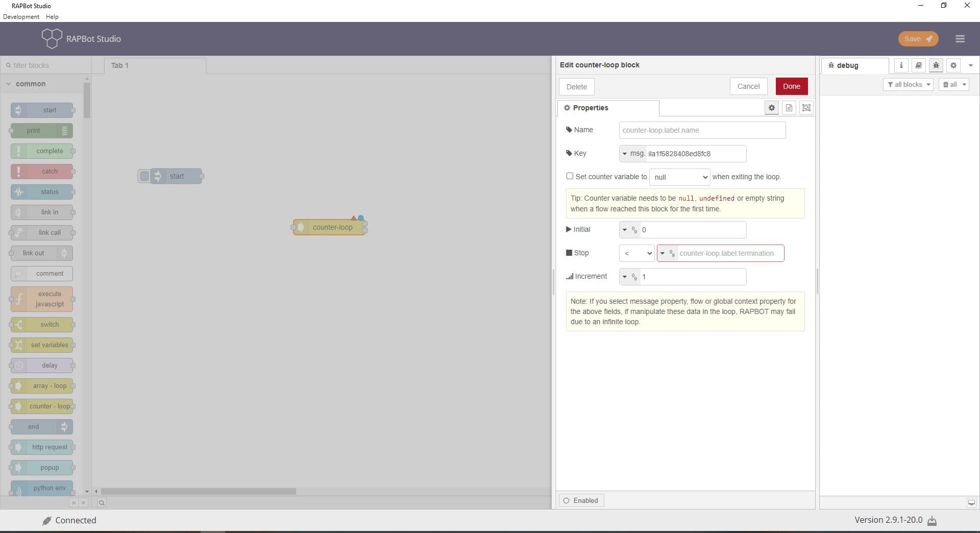This screenshot has width=980, height=533.
Task: Select the catch block in palette
Action: click(42, 172)
